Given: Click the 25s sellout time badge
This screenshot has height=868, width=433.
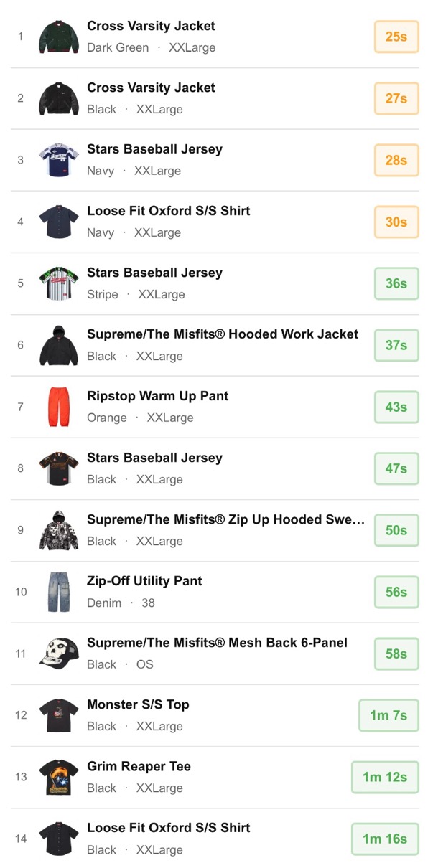Looking at the screenshot, I should coord(396,37).
